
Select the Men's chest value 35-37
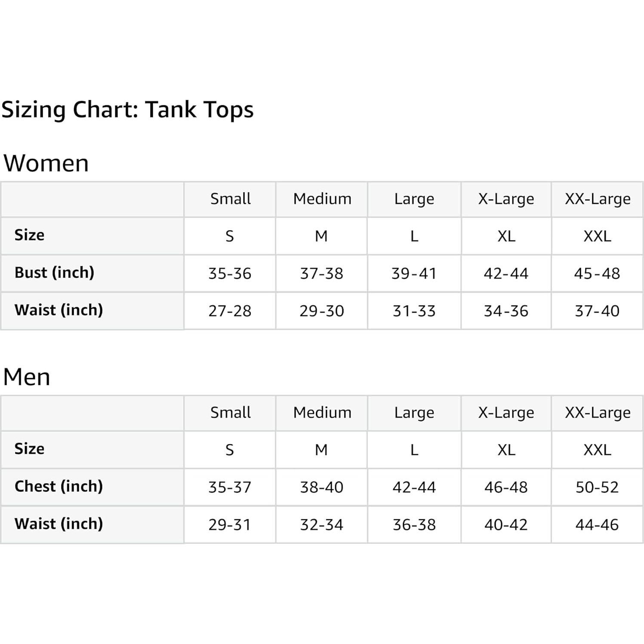(x=230, y=487)
